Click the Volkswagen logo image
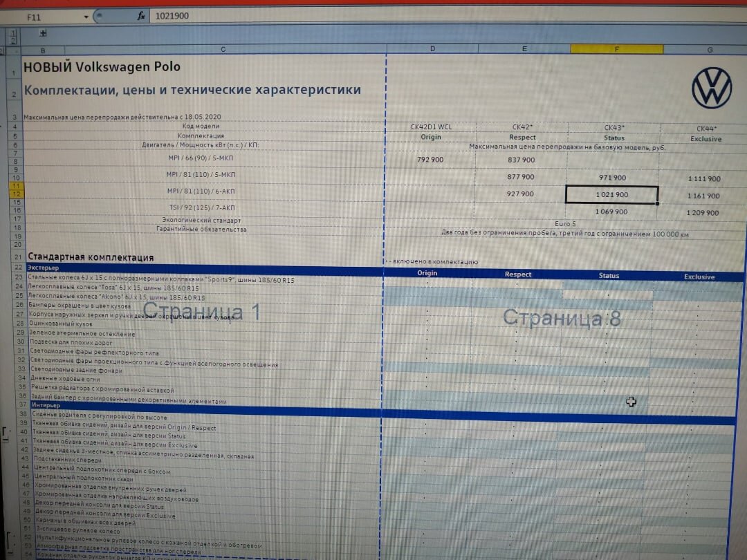The image size is (747, 560). click(711, 88)
